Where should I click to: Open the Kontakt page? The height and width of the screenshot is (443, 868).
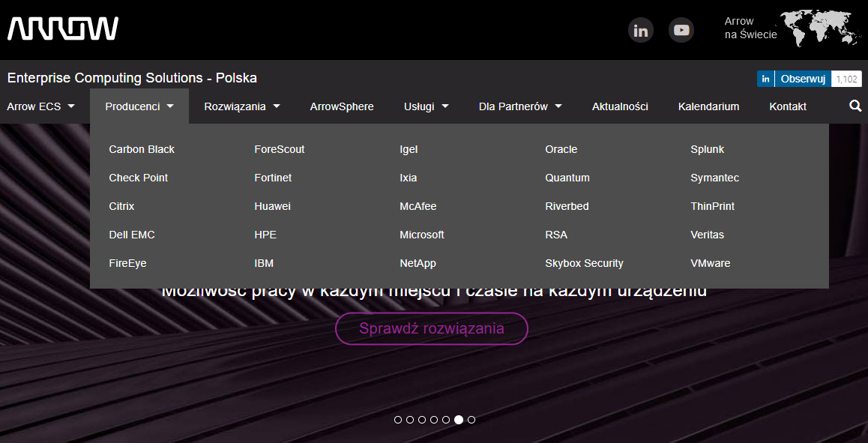(x=788, y=106)
